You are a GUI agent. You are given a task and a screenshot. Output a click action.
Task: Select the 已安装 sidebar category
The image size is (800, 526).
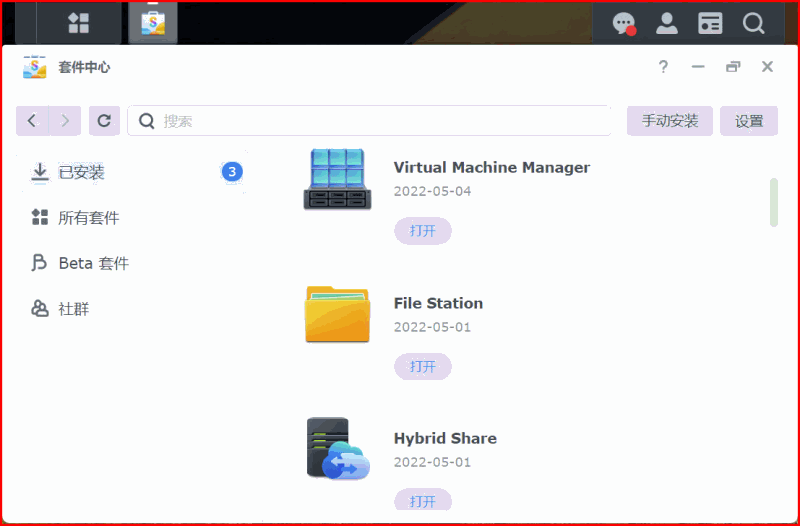pos(133,172)
